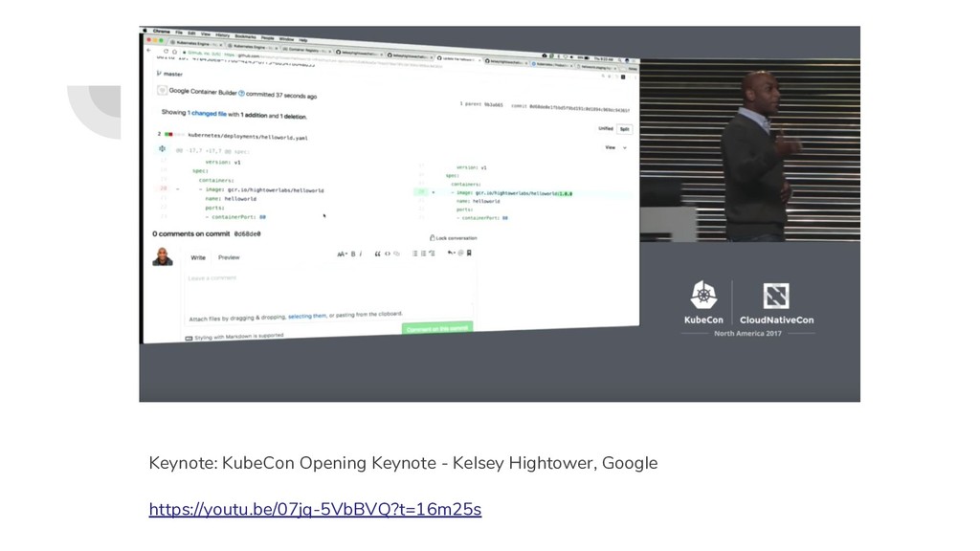Insert a numbered list
The height and width of the screenshot is (551, 980).
(423, 253)
